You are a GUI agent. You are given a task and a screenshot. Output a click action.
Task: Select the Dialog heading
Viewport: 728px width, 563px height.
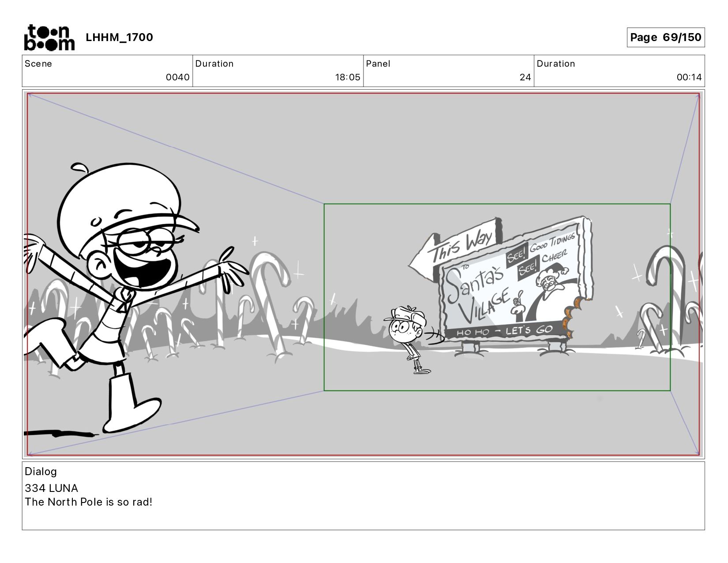[x=41, y=472]
